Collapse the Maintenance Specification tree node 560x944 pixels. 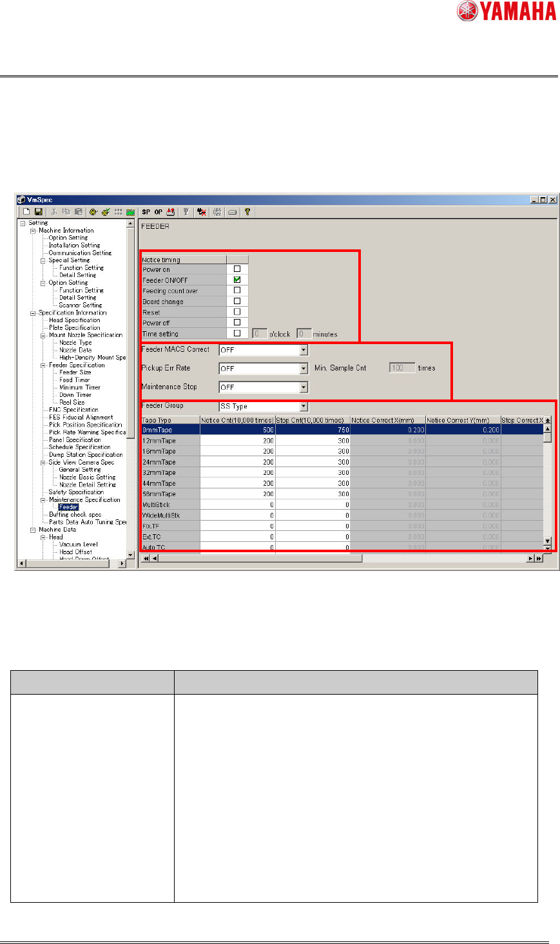tap(43, 499)
